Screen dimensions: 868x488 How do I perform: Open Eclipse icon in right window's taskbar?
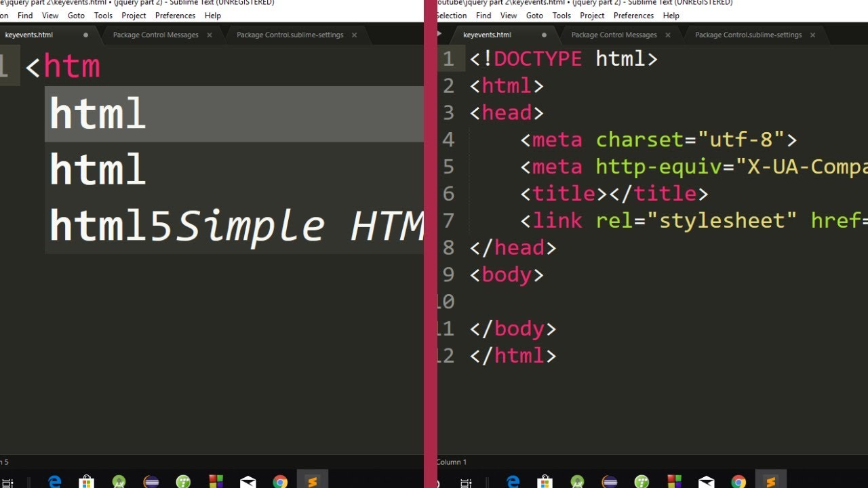click(x=610, y=482)
